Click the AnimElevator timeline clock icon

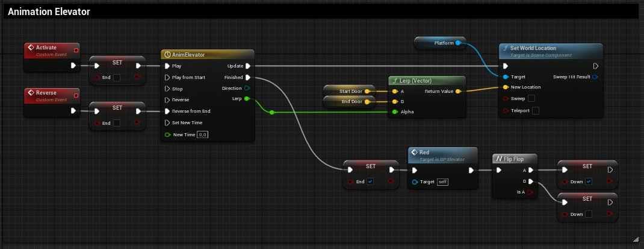(167, 55)
